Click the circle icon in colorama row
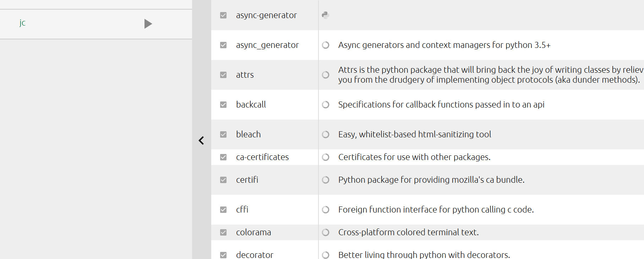 click(325, 232)
